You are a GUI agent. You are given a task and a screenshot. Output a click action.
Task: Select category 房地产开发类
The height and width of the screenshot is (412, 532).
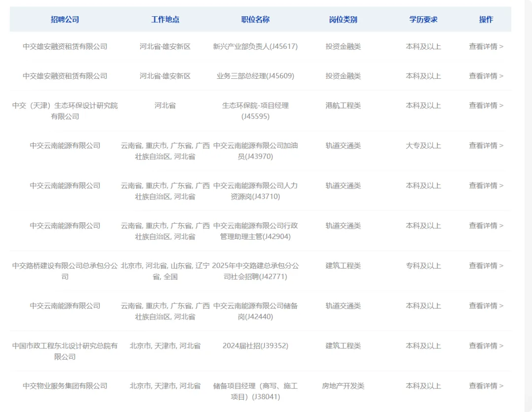coord(343,386)
